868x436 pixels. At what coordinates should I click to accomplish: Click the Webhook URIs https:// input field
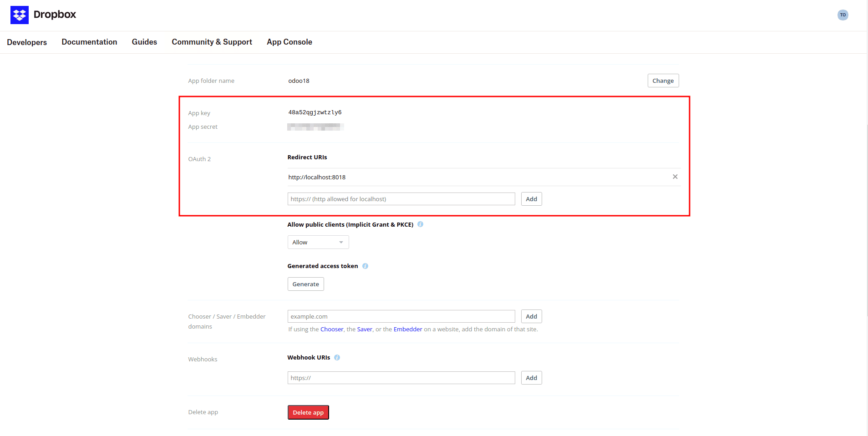[x=401, y=378]
